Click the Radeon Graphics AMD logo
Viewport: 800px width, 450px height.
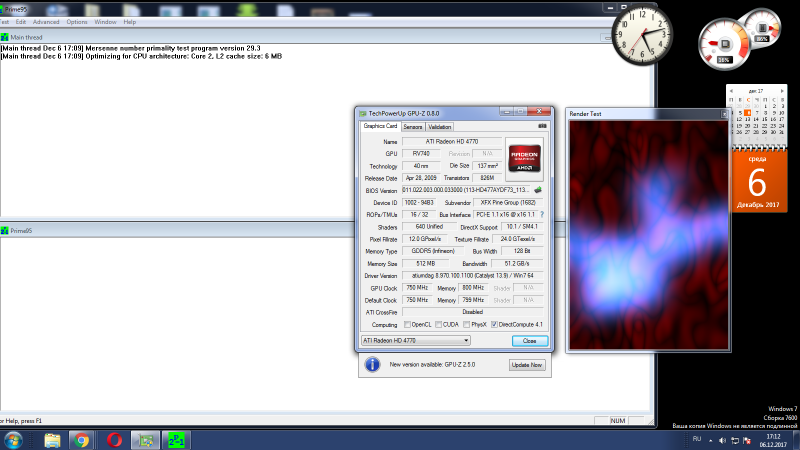(x=525, y=156)
